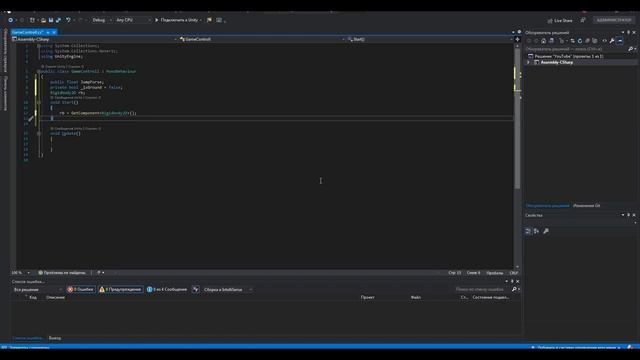This screenshot has height=360, width=640.
Task: Click the Description column header in Error List
Action: 56,298
